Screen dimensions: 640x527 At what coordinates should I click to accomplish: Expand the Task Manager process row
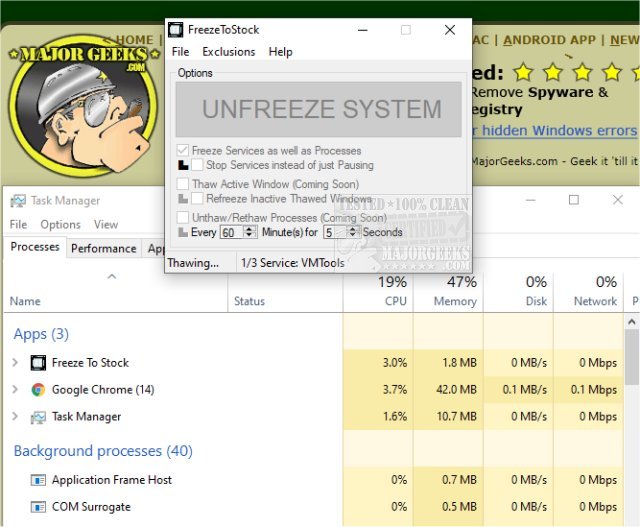[15, 417]
